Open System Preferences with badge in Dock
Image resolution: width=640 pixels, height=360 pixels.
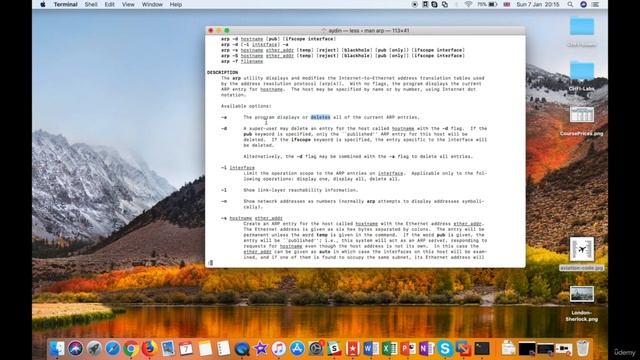(x=316, y=349)
